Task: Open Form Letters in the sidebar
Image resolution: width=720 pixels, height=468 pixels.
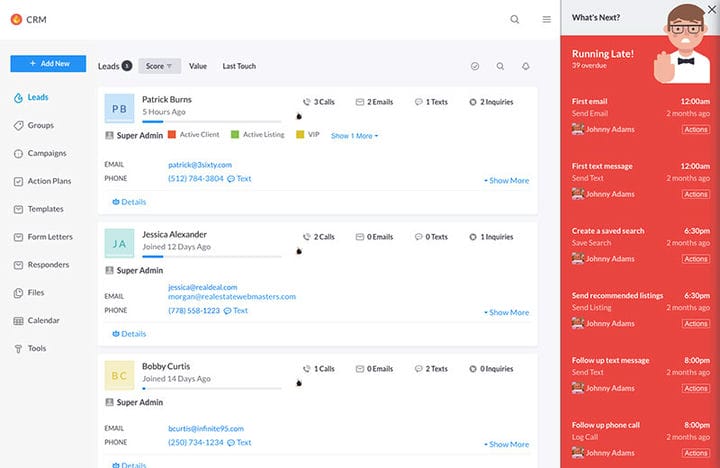Action: (x=43, y=237)
